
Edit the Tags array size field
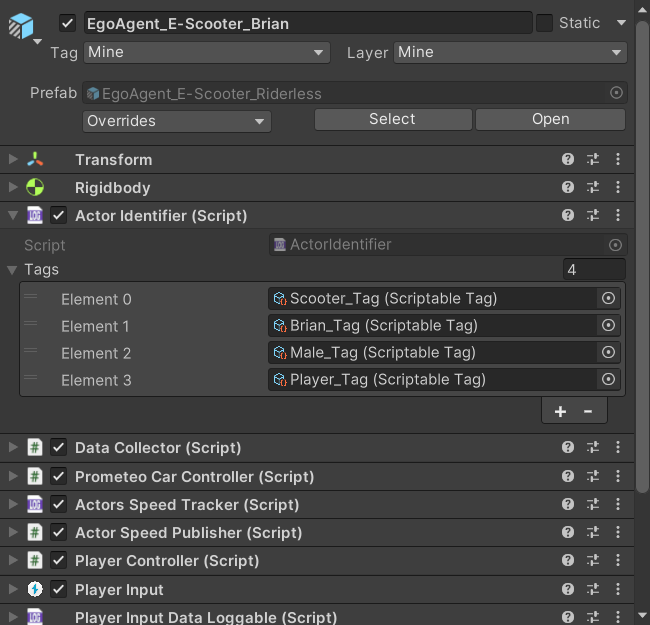594,270
